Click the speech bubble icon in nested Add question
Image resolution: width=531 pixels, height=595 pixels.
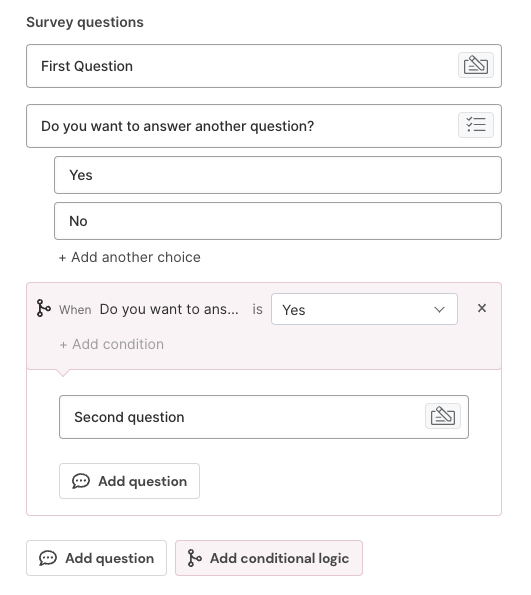tap(80, 481)
